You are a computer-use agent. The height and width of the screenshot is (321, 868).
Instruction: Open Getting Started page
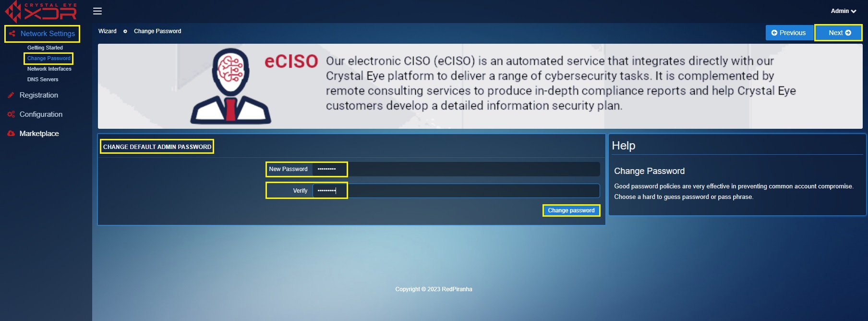pos(45,48)
